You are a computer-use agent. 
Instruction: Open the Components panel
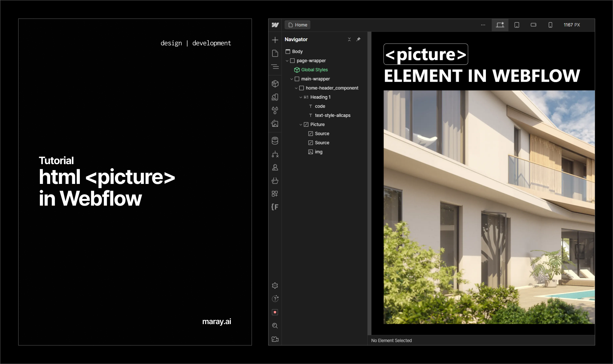point(275,84)
